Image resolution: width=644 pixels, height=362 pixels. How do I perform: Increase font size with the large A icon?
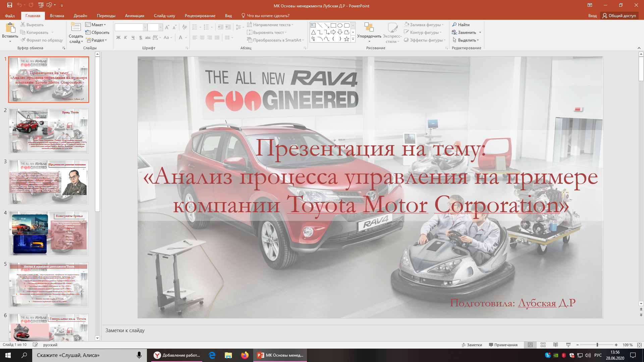[x=167, y=27]
